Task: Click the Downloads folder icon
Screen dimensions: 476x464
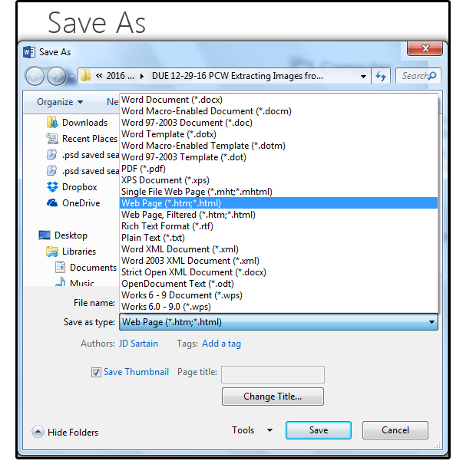Action: (52, 122)
